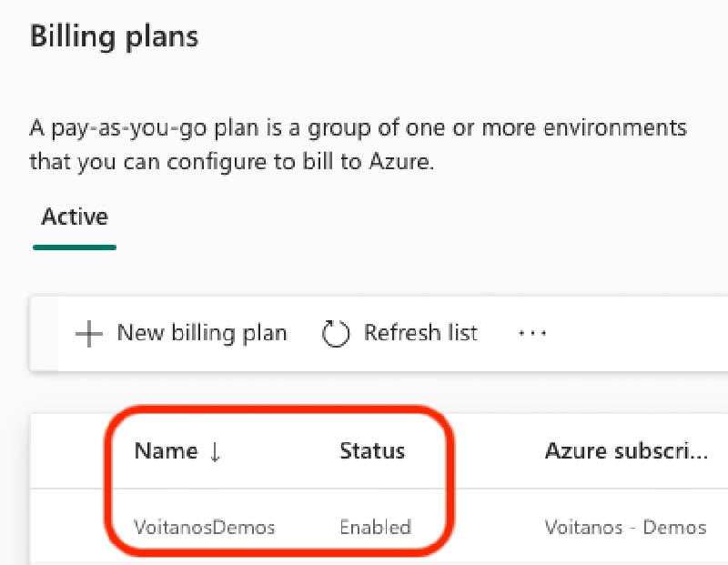
Task: Click the Status column header
Action: pyautogui.click(x=371, y=451)
